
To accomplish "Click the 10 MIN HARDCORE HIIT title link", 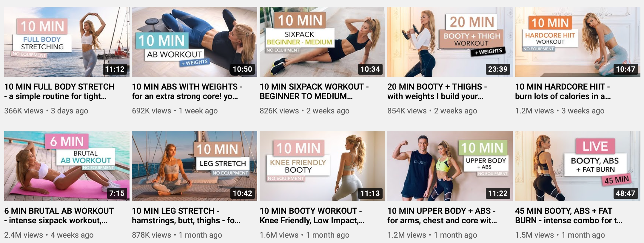I will coord(563,91).
